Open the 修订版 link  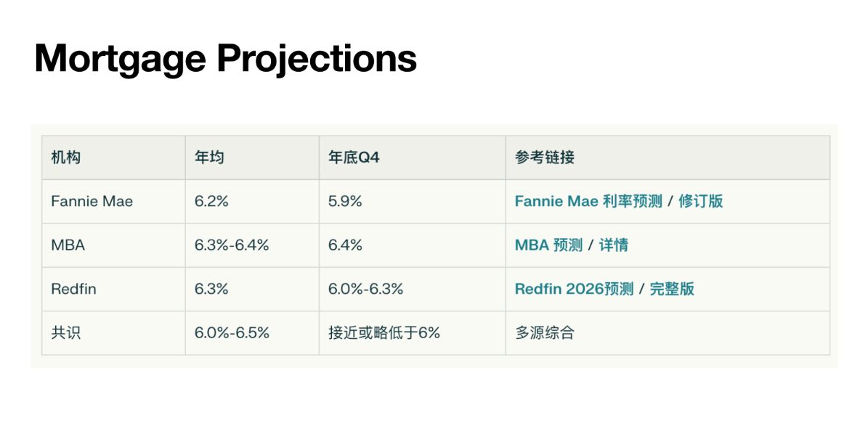701,201
